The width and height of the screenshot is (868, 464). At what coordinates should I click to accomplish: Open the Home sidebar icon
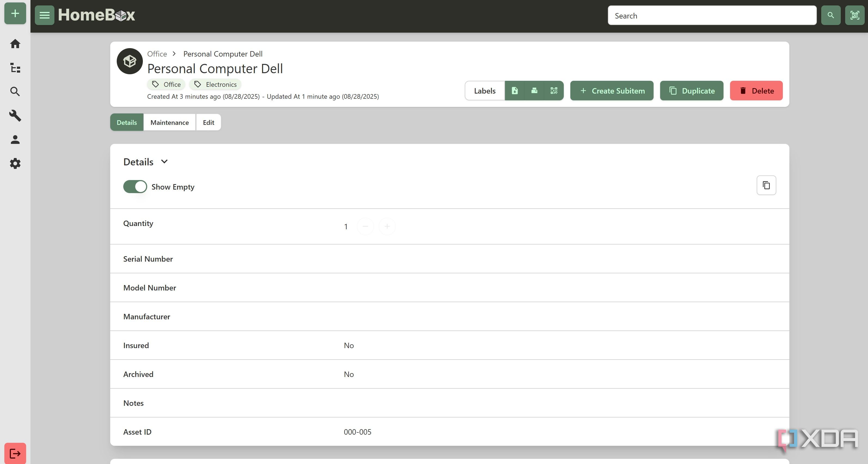click(x=15, y=44)
